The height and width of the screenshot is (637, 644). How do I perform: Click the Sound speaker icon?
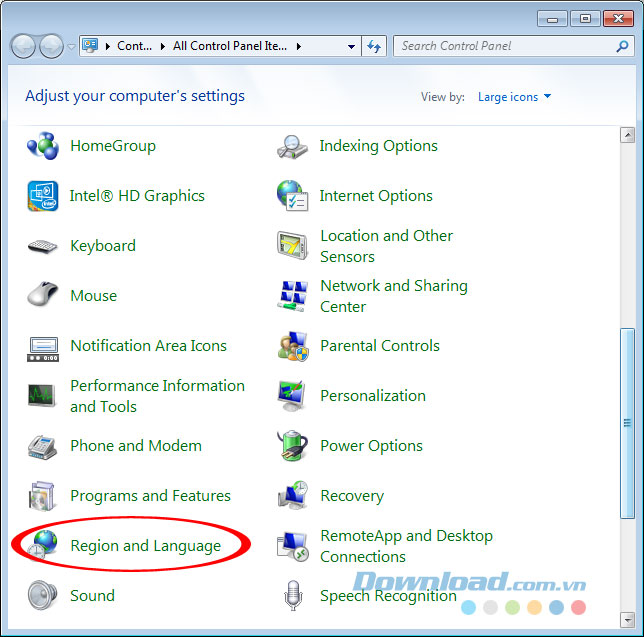click(42, 595)
